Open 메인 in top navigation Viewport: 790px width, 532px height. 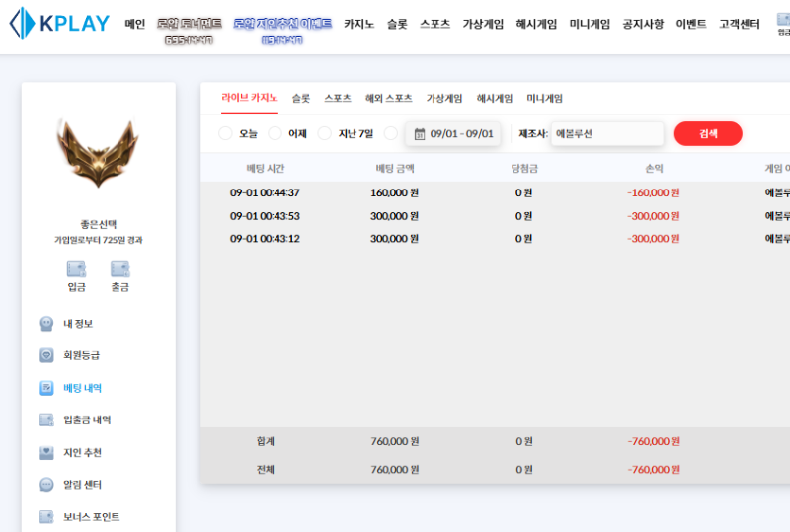pyautogui.click(x=134, y=24)
